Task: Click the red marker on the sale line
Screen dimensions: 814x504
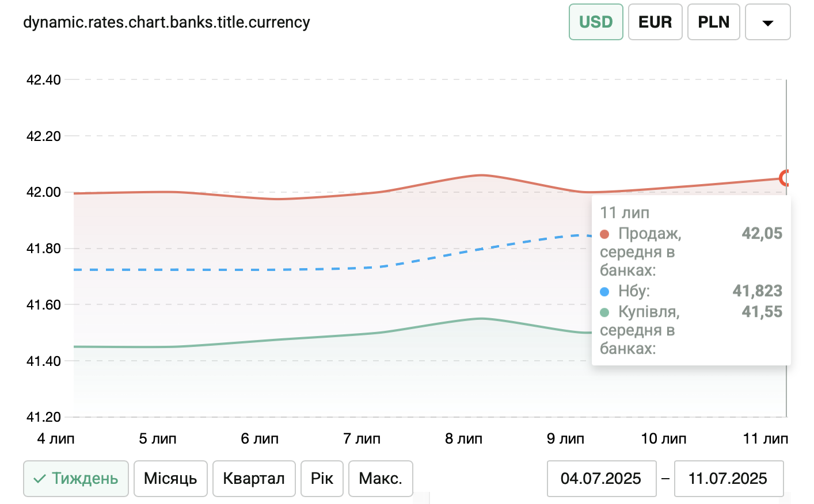Action: [785, 178]
